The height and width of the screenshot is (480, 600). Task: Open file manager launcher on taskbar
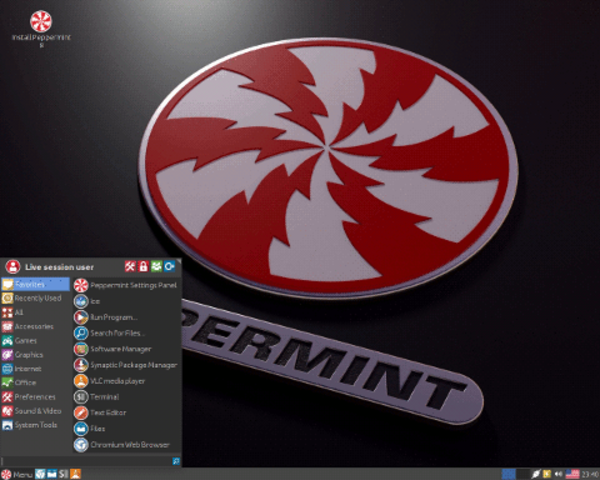point(52,474)
